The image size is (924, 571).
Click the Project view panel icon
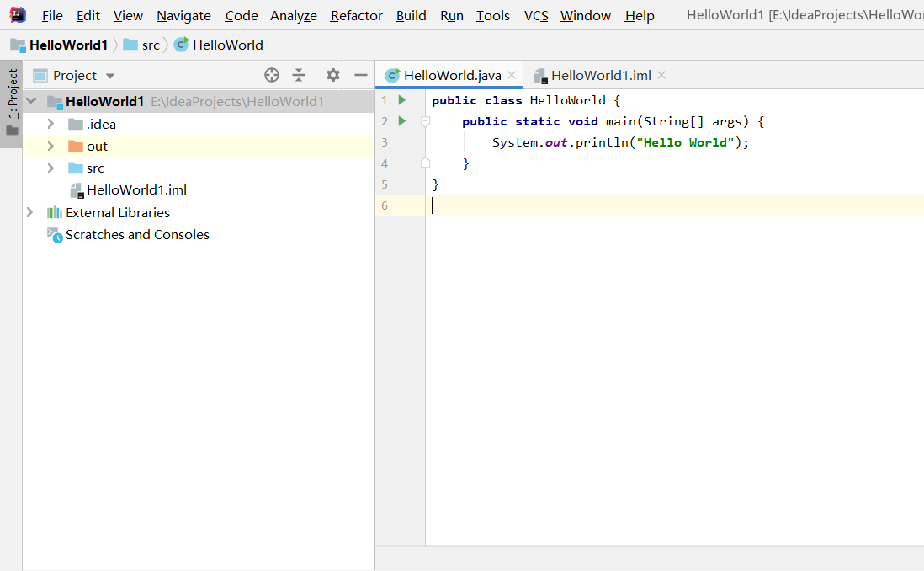coord(40,76)
